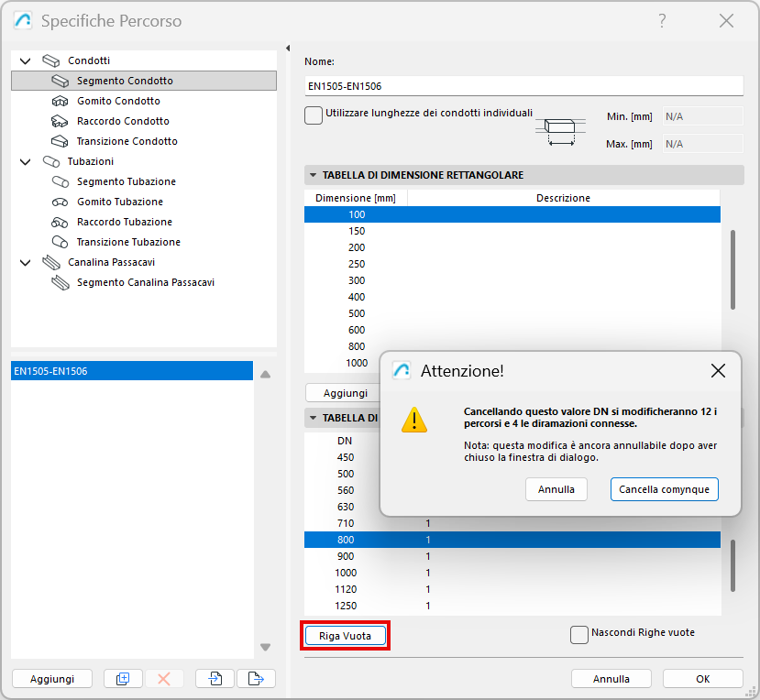Image resolution: width=760 pixels, height=700 pixels.
Task: Collapse the lower TABELLA DI section
Action: 314,418
